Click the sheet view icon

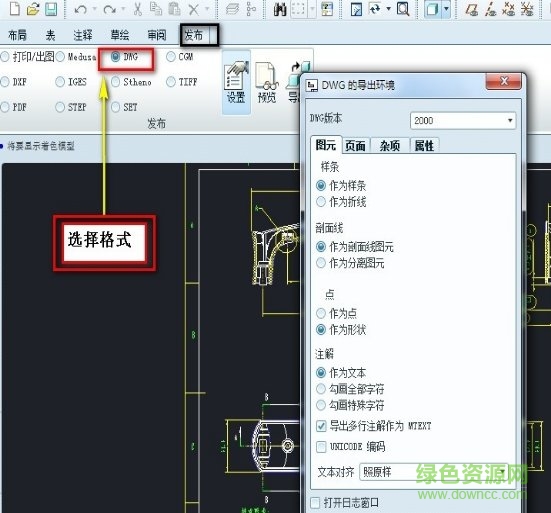click(356, 9)
